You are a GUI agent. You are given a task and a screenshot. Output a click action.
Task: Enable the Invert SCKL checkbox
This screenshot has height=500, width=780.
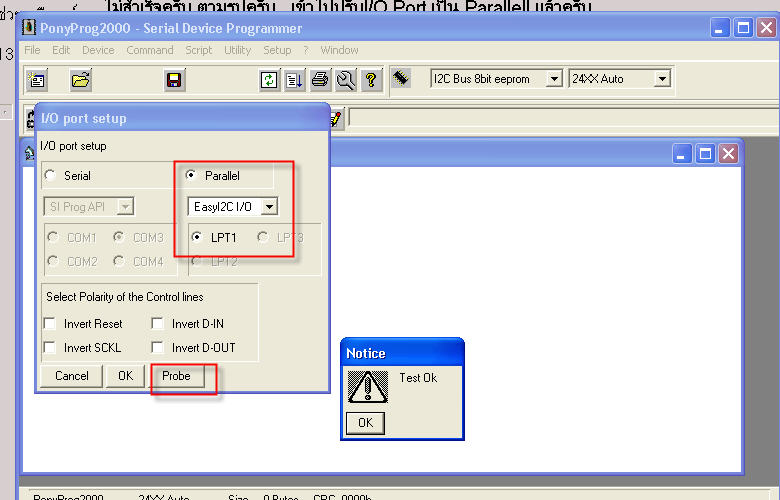pyautogui.click(x=50, y=347)
